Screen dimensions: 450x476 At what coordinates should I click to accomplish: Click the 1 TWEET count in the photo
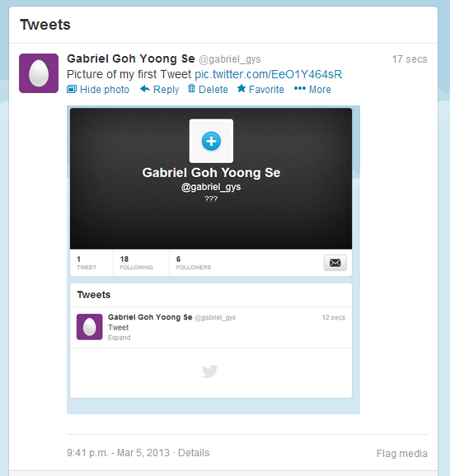(87, 263)
